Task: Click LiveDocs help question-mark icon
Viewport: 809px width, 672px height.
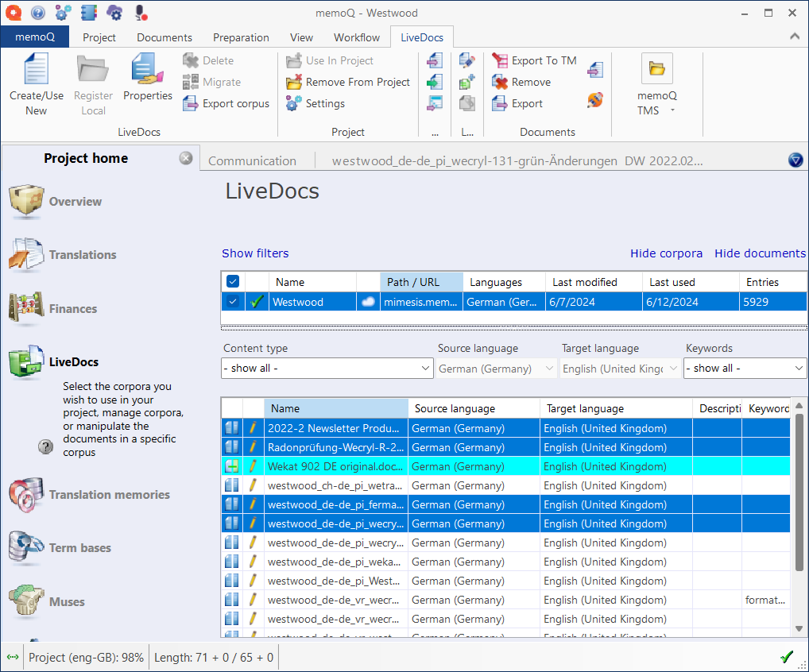Action: pyautogui.click(x=46, y=446)
